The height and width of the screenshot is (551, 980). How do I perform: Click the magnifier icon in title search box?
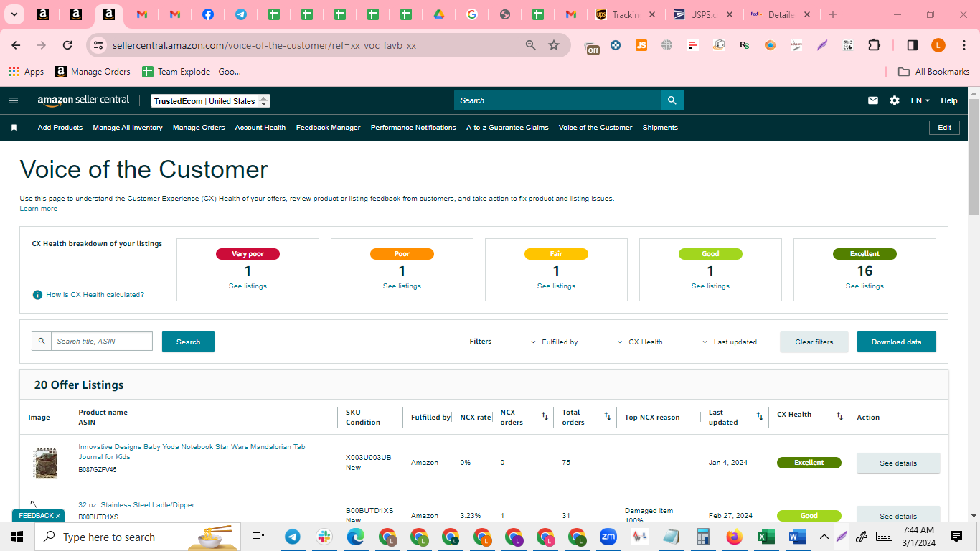pos(42,342)
